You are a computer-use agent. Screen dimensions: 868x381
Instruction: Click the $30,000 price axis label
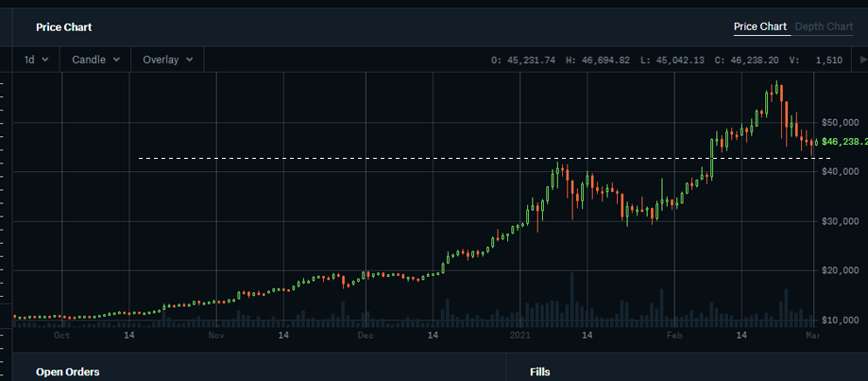point(840,221)
